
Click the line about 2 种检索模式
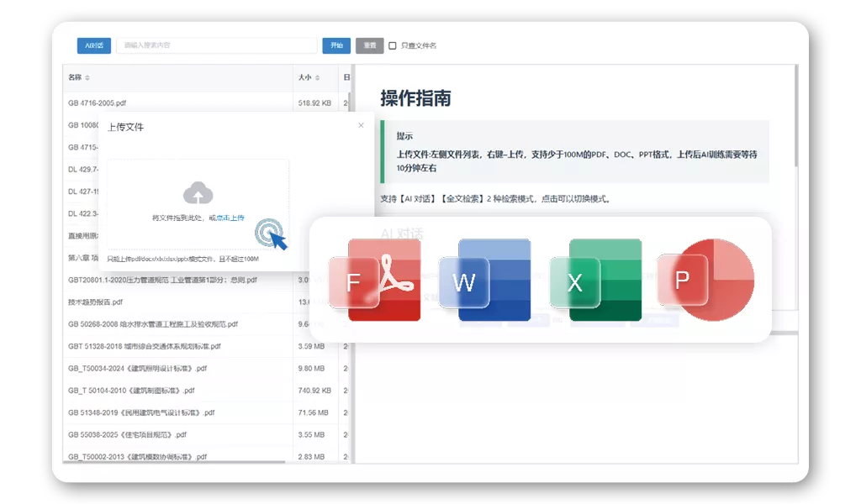click(496, 198)
